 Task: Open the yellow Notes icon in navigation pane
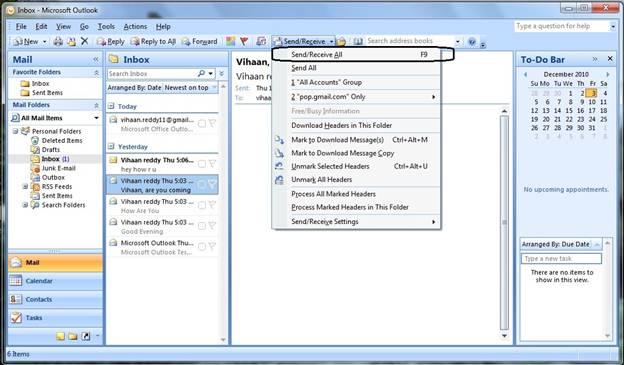[x=60, y=336]
